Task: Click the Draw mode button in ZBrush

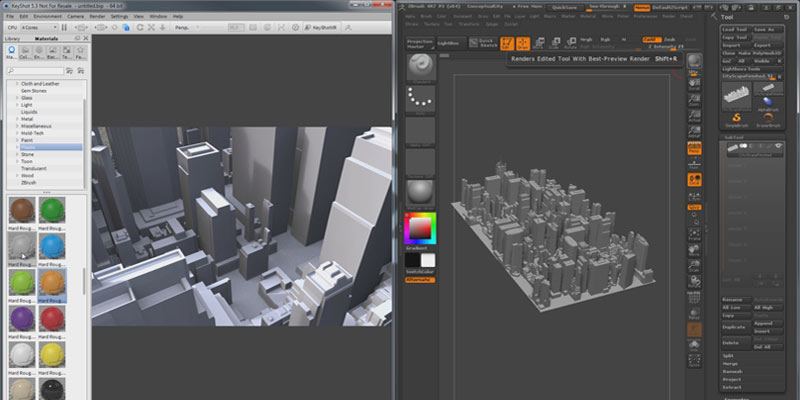Action: [523, 44]
